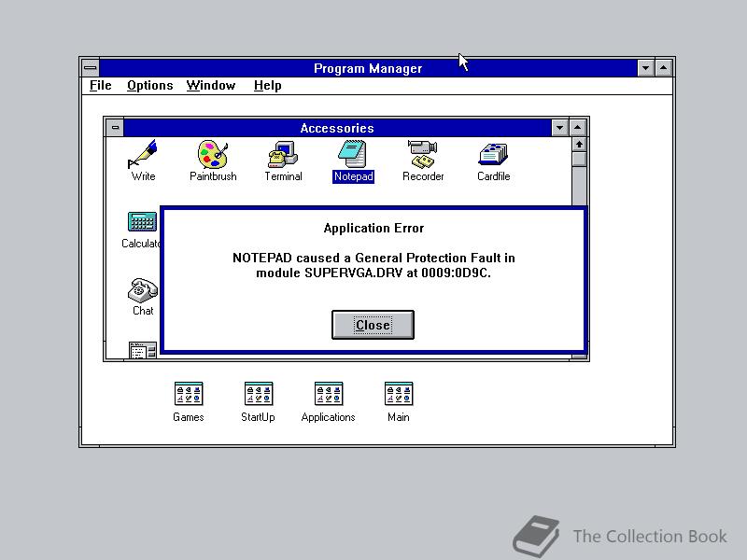Viewport: 747px width, 560px height.
Task: Click the Program Manager title bar
Action: pos(368,67)
